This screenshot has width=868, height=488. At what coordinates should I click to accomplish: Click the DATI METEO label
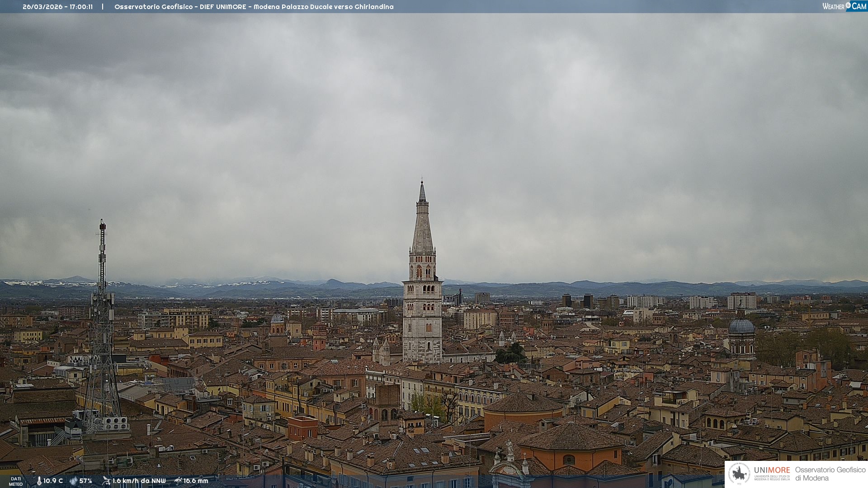tap(16, 481)
